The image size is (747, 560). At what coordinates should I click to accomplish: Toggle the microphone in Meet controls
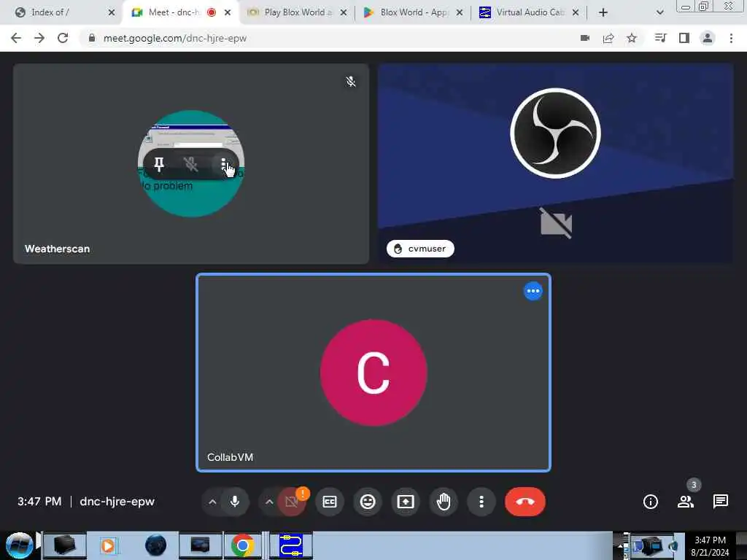pos(234,502)
